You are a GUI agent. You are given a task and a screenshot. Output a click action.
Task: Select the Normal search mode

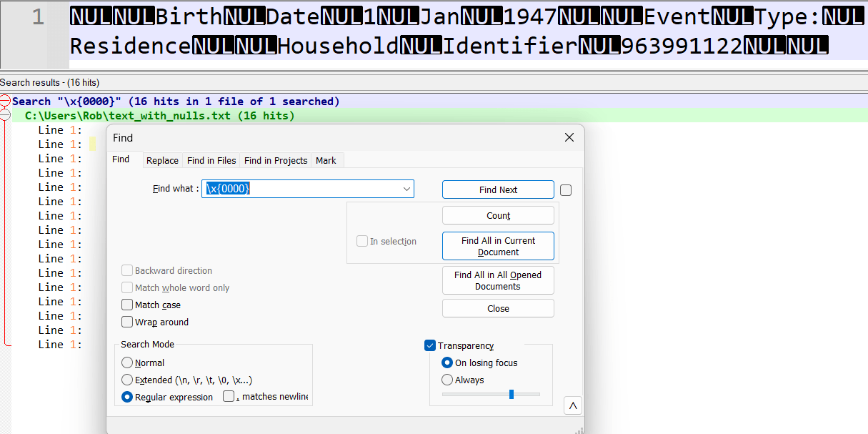click(x=127, y=363)
